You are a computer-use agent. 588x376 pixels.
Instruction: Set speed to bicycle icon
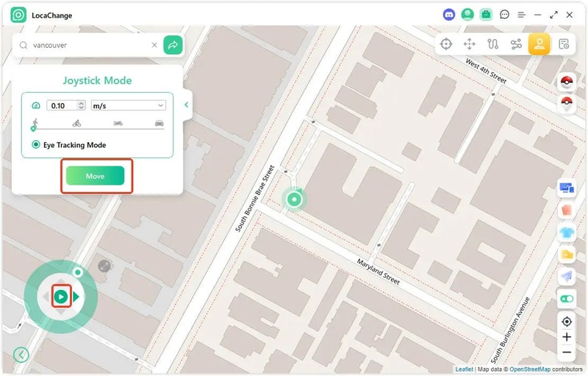point(77,123)
